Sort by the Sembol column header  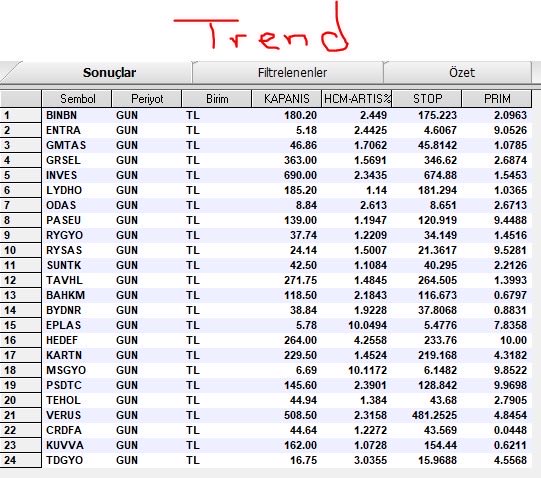coord(77,99)
